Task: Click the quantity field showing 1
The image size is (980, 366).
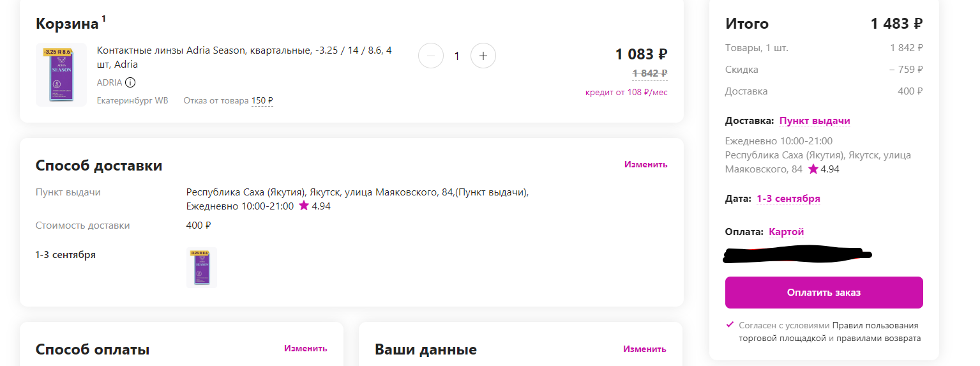Action: click(x=456, y=56)
